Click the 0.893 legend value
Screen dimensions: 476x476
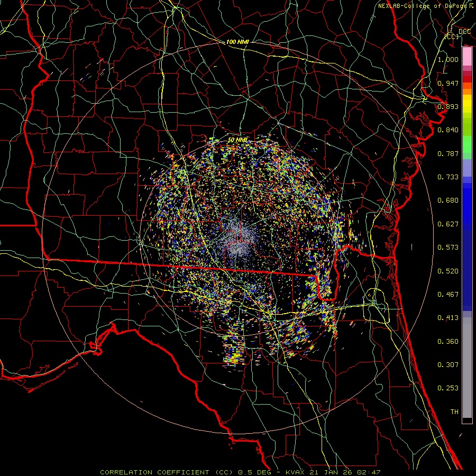pyautogui.click(x=448, y=106)
